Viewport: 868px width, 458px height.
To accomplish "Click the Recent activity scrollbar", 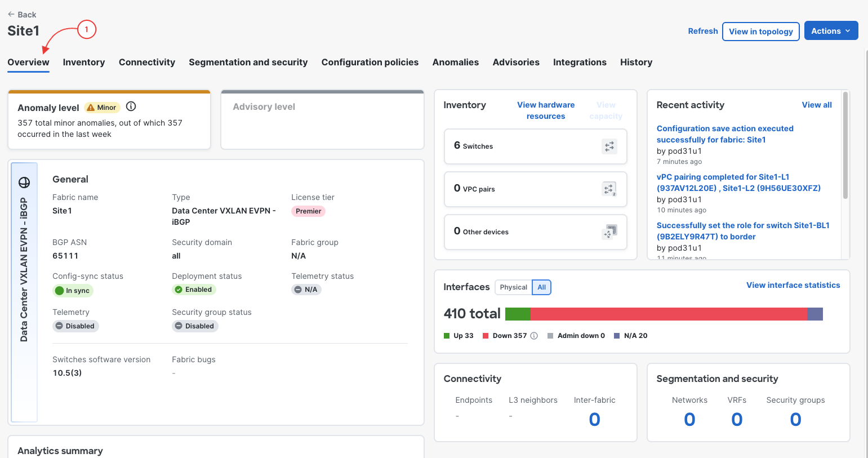I will pos(845,145).
